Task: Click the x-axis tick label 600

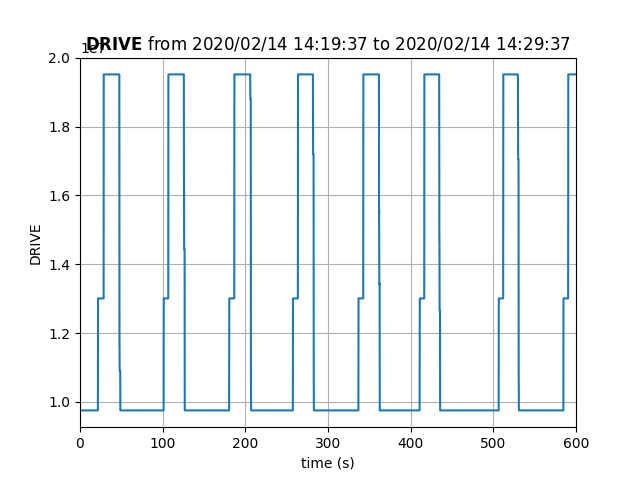Action: pyautogui.click(x=576, y=443)
